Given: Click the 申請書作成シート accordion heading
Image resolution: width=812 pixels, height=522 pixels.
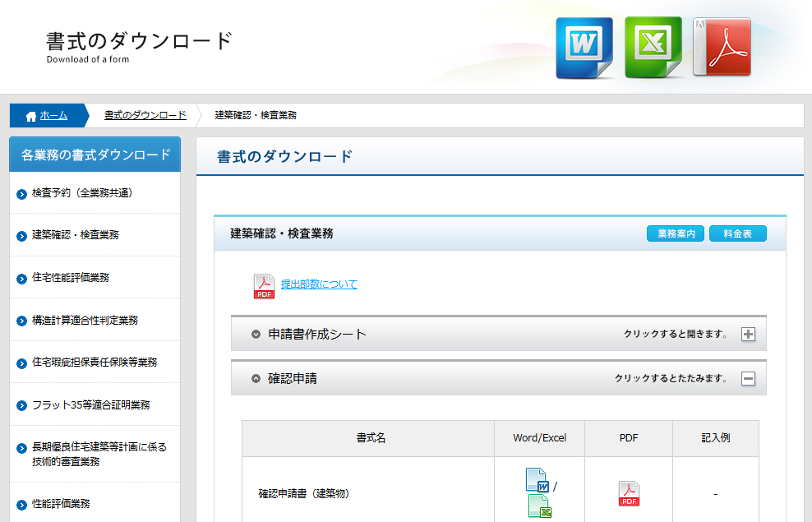Looking at the screenshot, I should 317,335.
